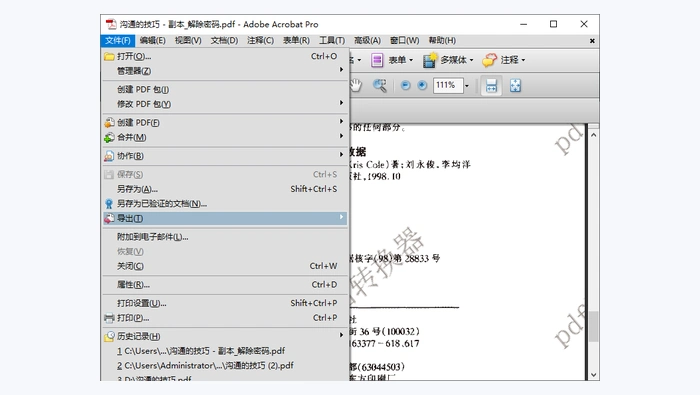Click the 多媒体 toolbar icon

coord(430,60)
